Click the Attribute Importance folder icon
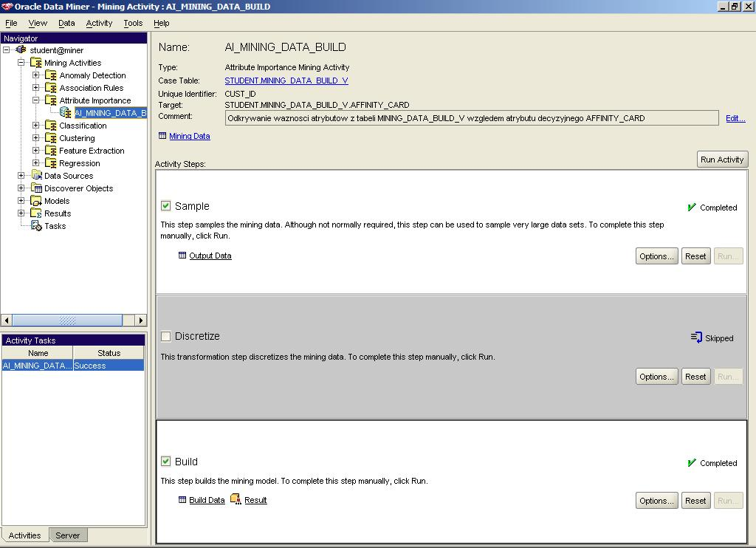Viewport: 756px width, 548px height. [51, 100]
